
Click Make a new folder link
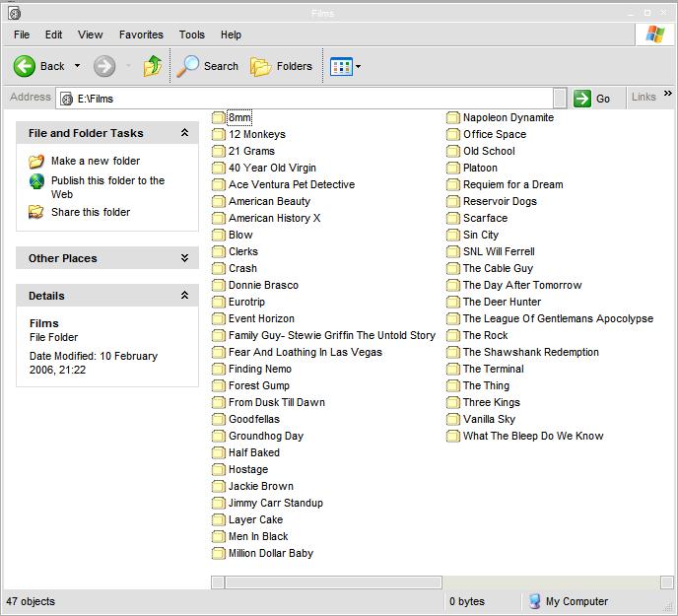[x=96, y=161]
